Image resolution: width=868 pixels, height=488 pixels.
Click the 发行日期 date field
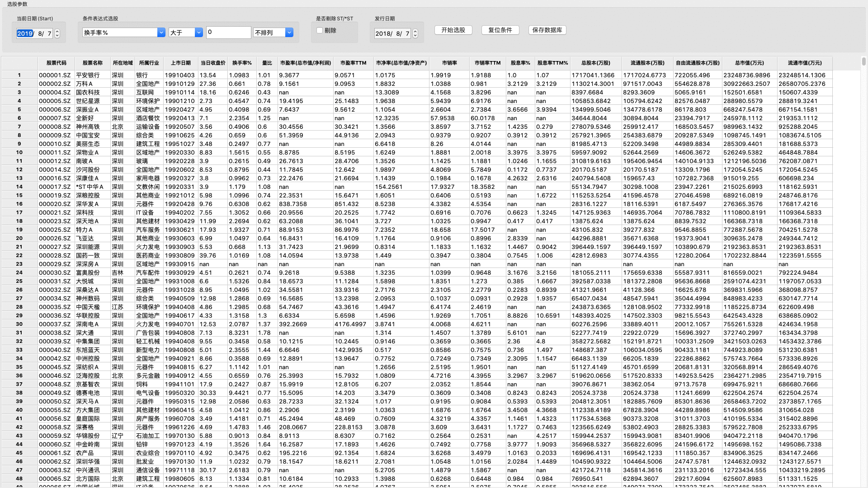coord(392,33)
